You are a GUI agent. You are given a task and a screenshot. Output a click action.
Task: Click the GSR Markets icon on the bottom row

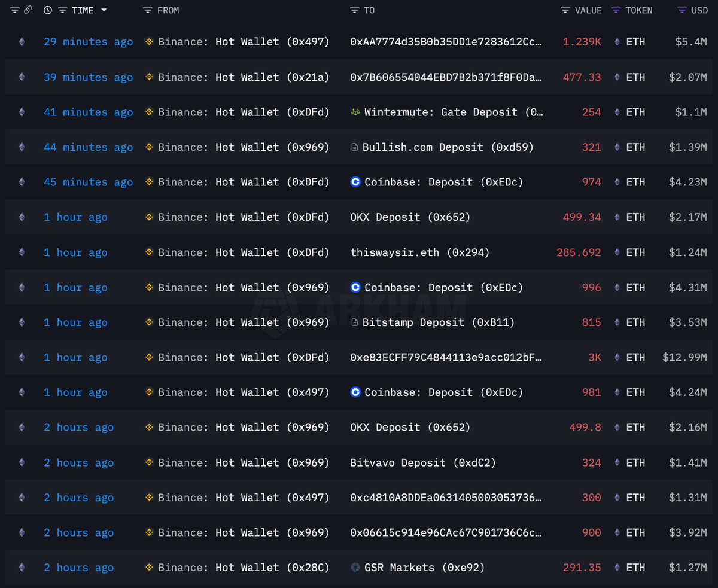pyautogui.click(x=355, y=567)
